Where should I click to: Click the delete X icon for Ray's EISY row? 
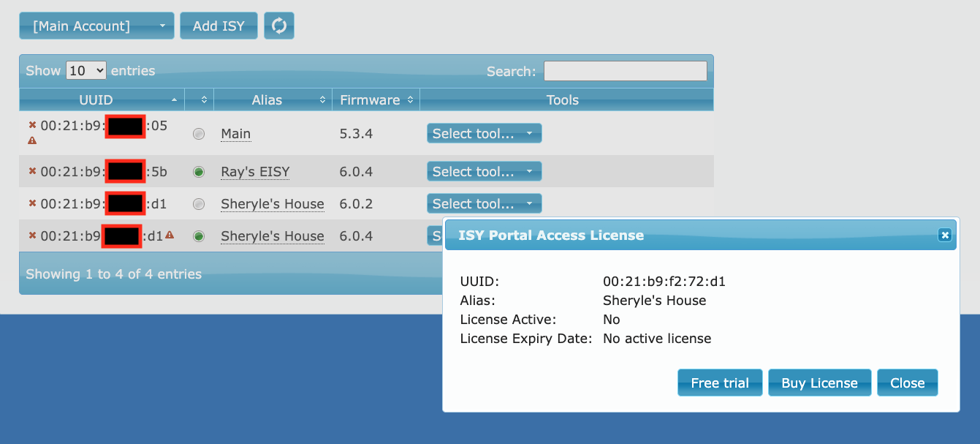pos(32,171)
